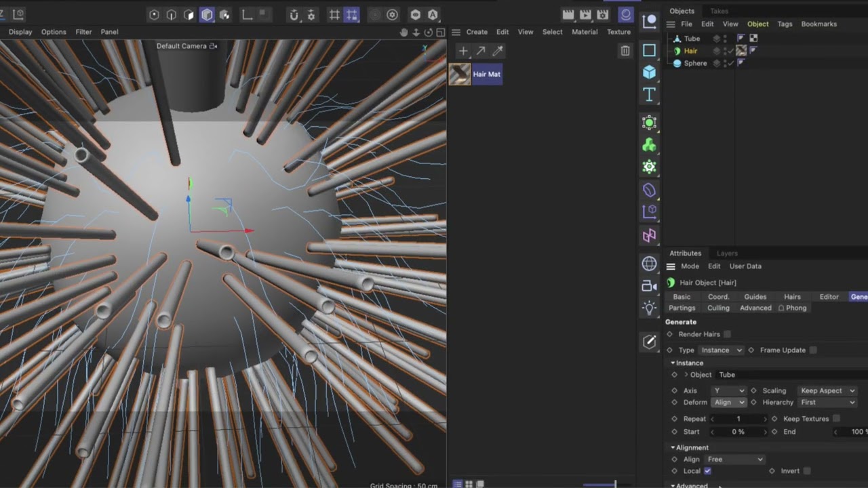This screenshot has height=488, width=868.
Task: Open the Attributes Mode menu
Action: click(x=690, y=266)
